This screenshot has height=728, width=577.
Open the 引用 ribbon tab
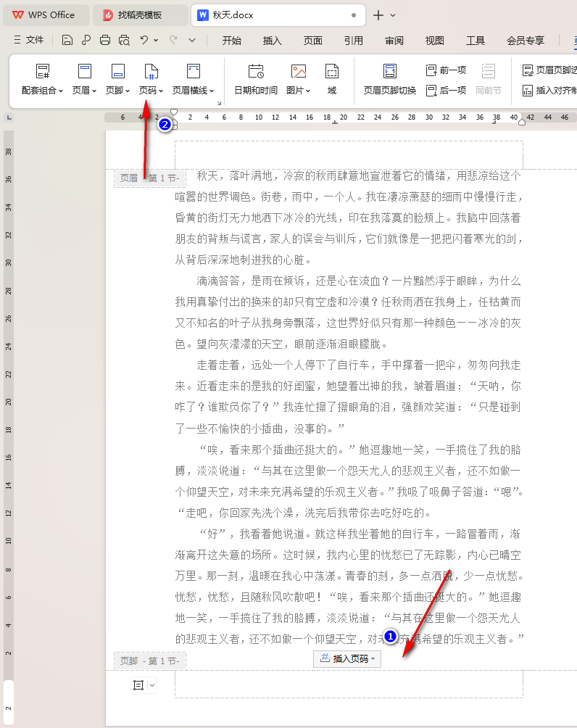pyautogui.click(x=353, y=41)
